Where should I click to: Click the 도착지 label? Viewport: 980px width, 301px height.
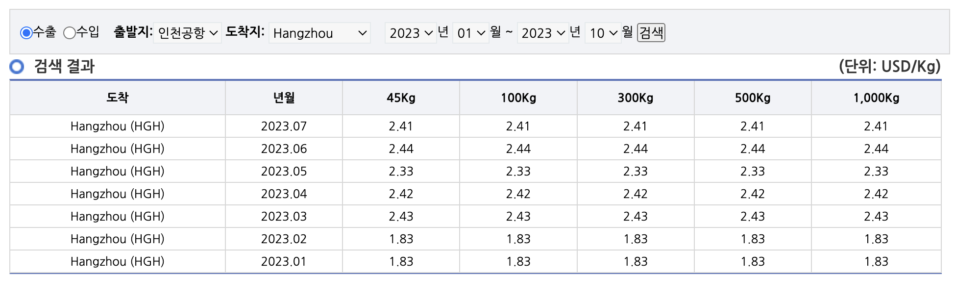coord(245,32)
